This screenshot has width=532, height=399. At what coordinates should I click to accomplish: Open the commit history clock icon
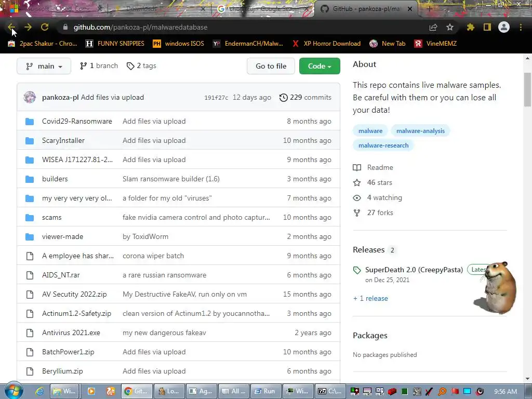coord(283,98)
